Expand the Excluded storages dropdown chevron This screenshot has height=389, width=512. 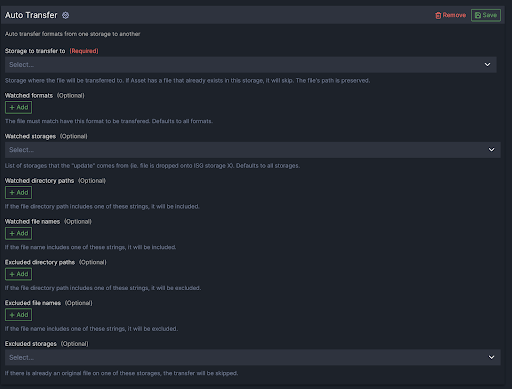tap(491, 357)
